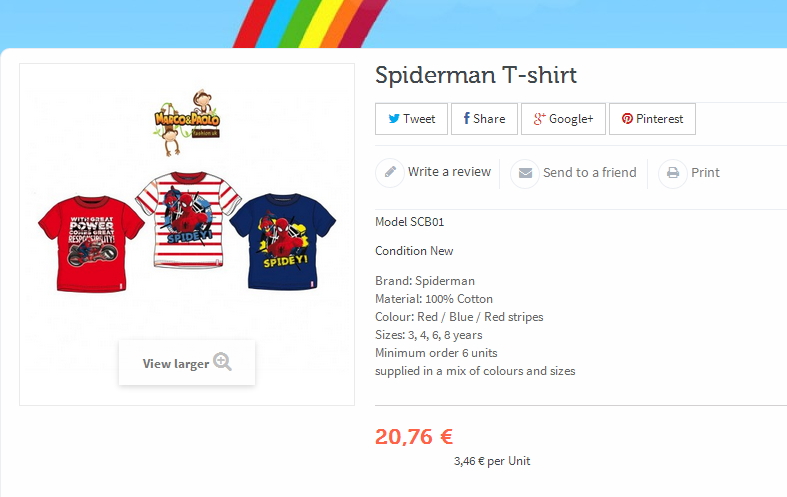The width and height of the screenshot is (787, 497).
Task: Open the Write a review link
Action: point(449,172)
